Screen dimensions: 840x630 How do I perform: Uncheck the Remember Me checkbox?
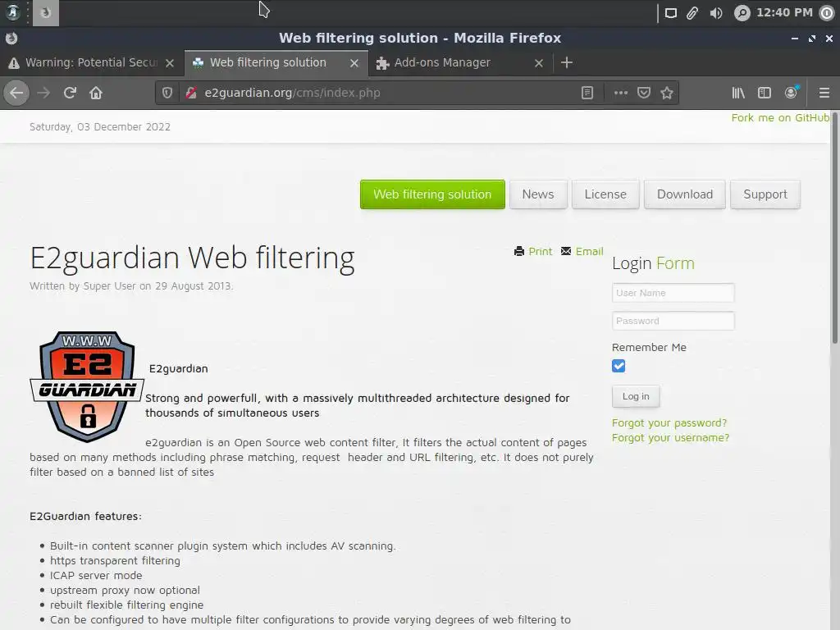click(619, 366)
